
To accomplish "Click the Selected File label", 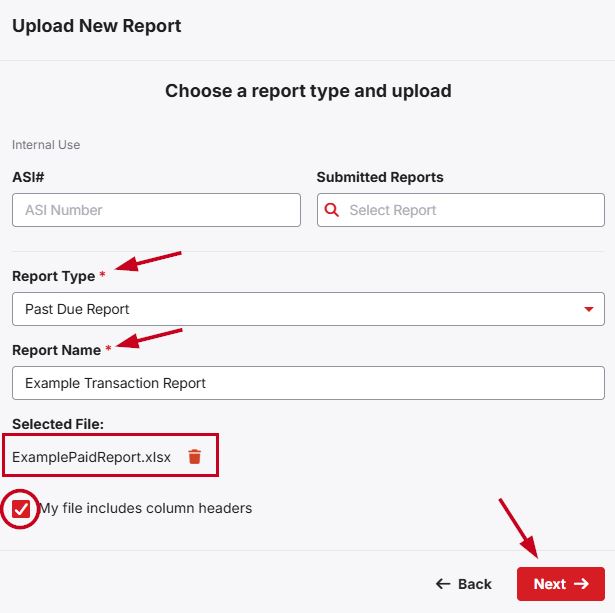I will click(58, 424).
